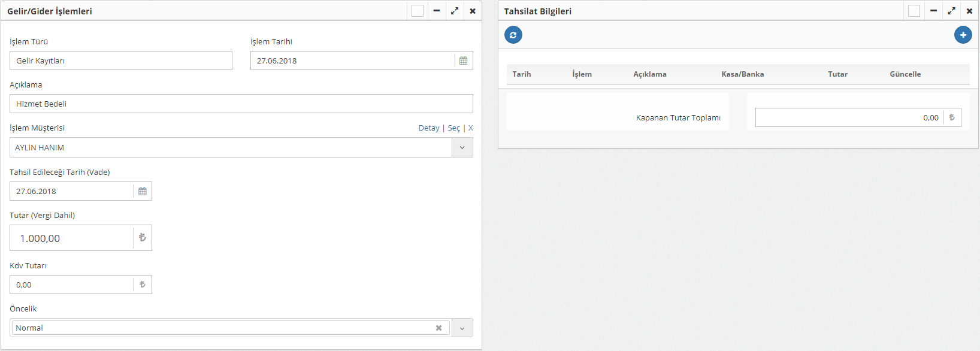
Task: Collapse the Tahsilat Bilgileri panel
Action: click(x=933, y=11)
